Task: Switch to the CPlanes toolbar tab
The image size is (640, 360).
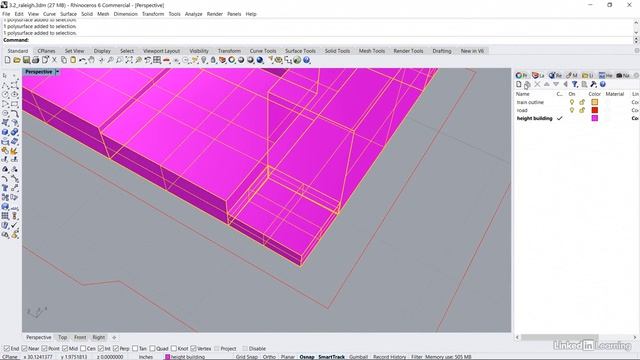Action: (46, 51)
